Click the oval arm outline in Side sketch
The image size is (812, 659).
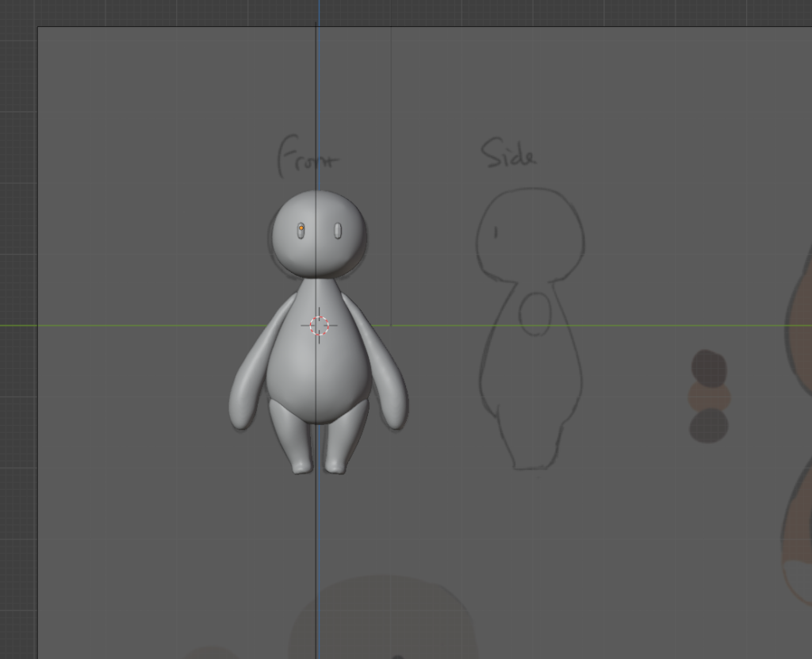(x=535, y=313)
